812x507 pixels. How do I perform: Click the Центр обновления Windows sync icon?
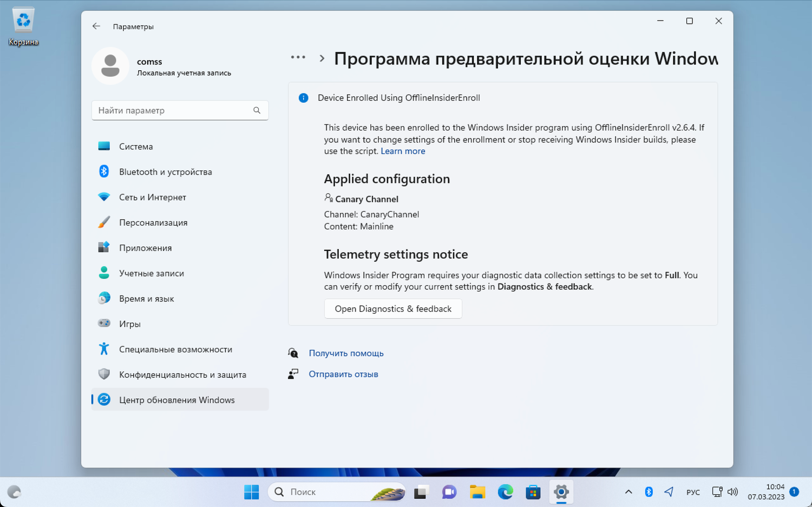coord(104,400)
